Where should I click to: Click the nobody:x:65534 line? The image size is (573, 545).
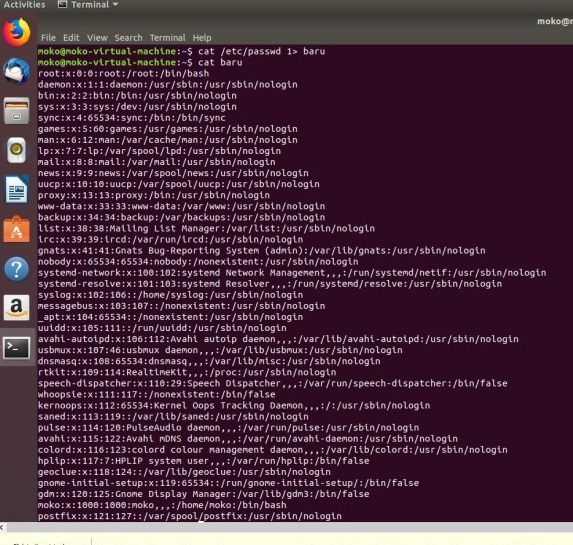tap(198, 262)
